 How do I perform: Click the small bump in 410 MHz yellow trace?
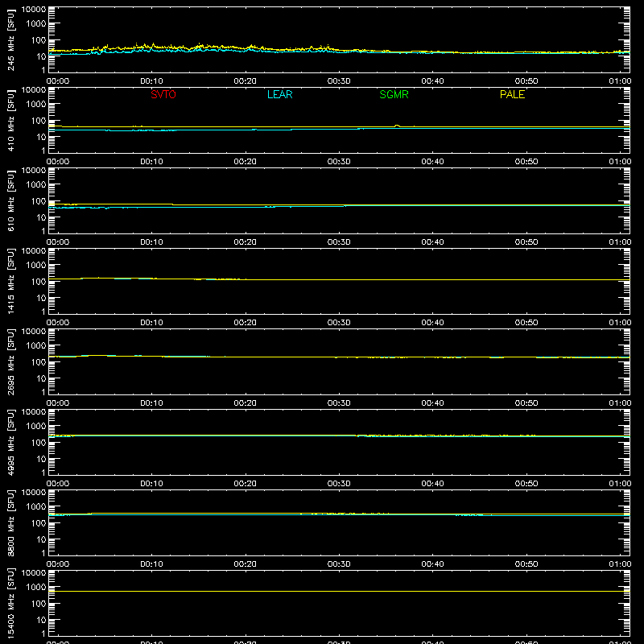point(397,126)
